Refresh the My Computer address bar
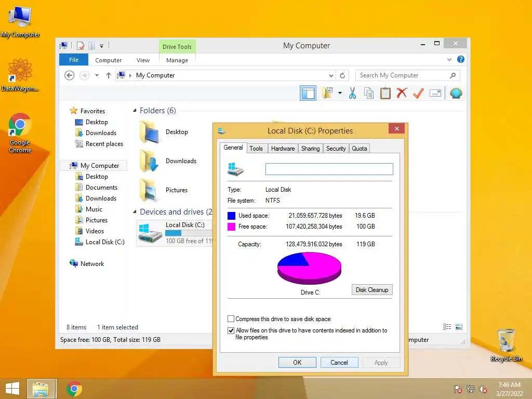The width and height of the screenshot is (532, 399). (342, 75)
